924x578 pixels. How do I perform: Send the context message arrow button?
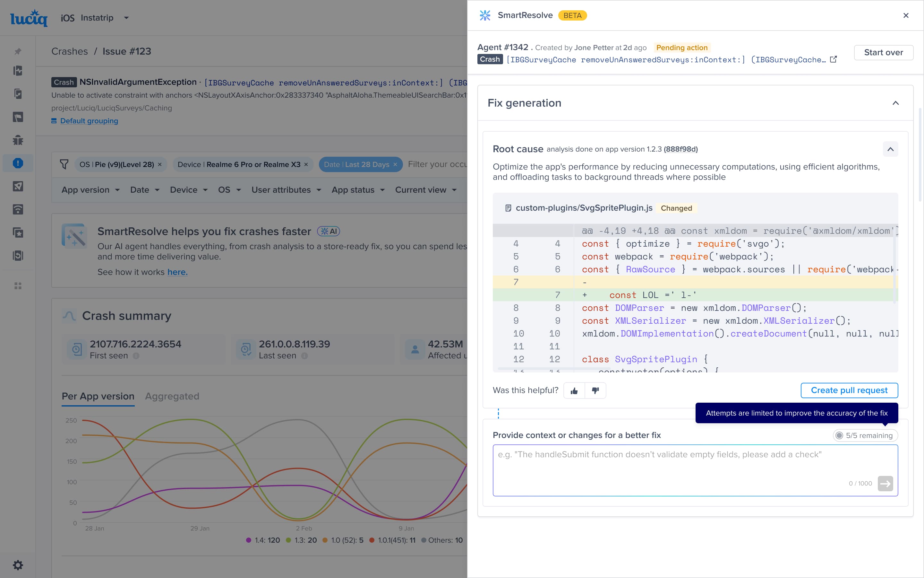(885, 484)
